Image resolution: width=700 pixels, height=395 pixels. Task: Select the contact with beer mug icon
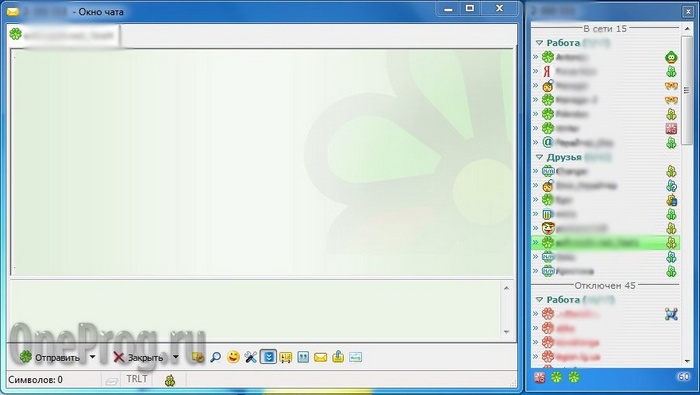click(x=605, y=214)
